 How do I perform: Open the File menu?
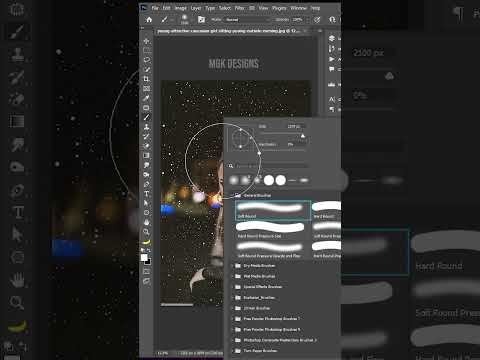[155, 8]
